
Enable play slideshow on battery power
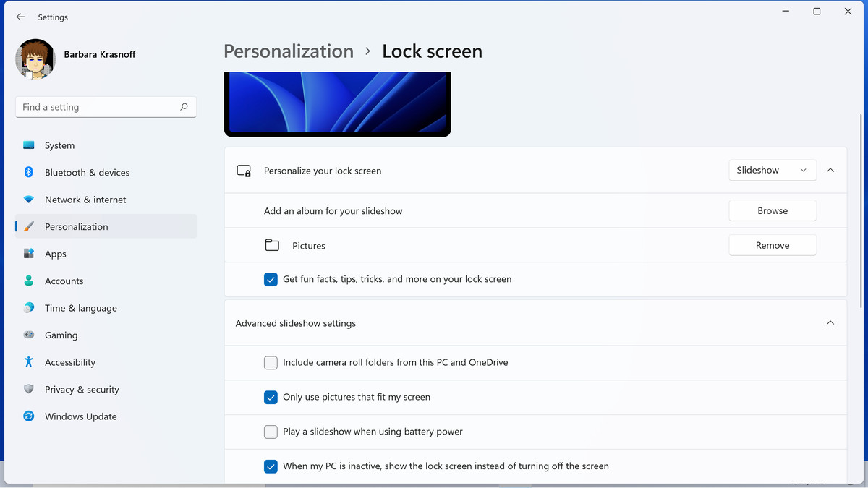(x=271, y=432)
